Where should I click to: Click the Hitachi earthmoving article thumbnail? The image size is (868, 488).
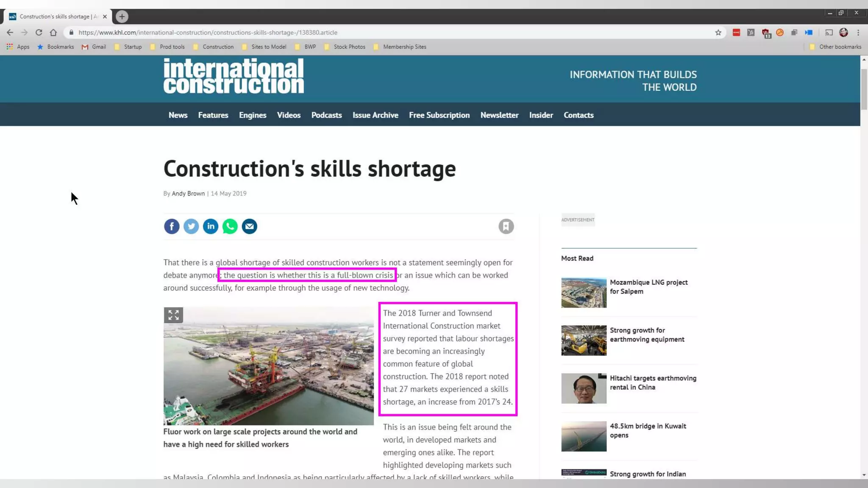point(584,388)
